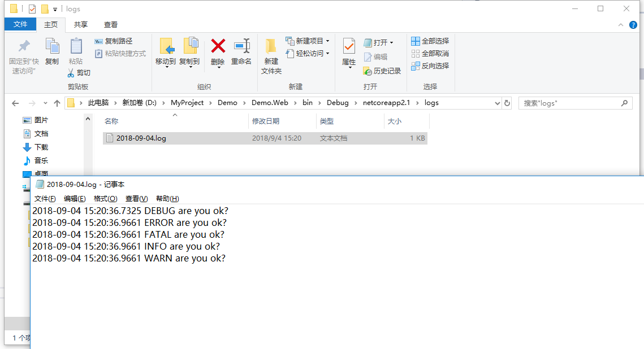Refresh the current folder
Screen dimensions: 644x349
(x=507, y=103)
